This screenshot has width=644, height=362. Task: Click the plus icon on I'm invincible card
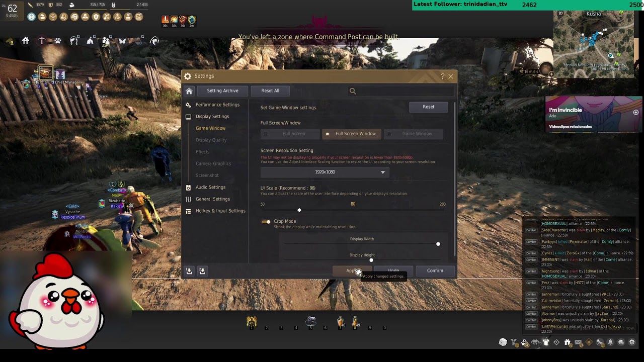(x=636, y=113)
